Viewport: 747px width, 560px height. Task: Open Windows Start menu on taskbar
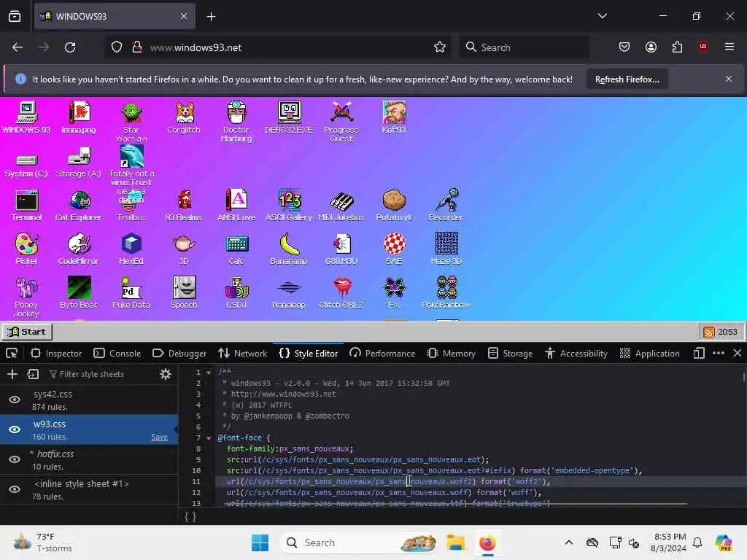(260, 542)
